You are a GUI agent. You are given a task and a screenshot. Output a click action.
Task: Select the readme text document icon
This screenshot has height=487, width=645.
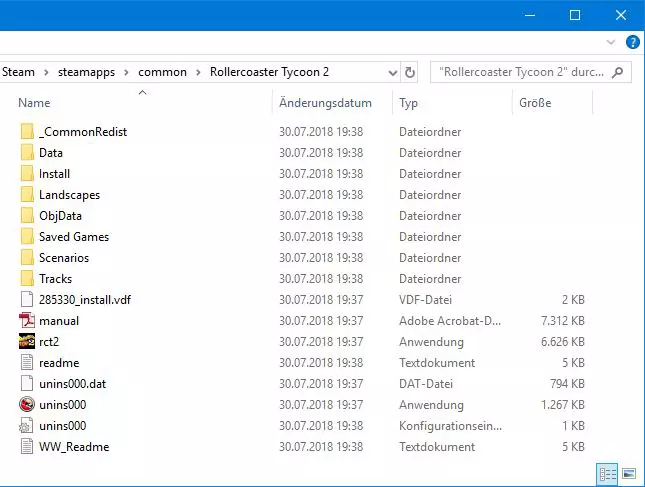click(27, 362)
